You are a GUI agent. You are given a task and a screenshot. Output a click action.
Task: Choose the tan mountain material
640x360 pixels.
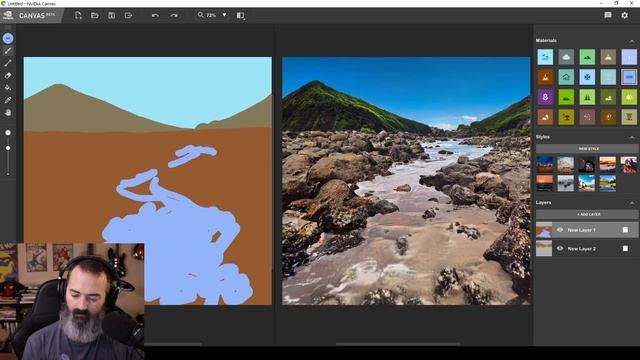click(608, 57)
